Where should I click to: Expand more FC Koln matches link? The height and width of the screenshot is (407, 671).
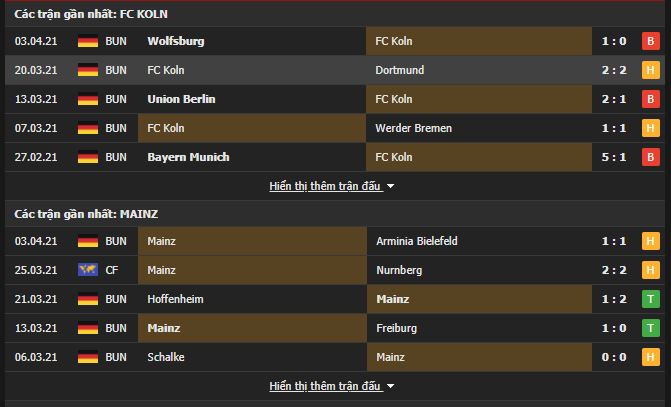coord(325,186)
